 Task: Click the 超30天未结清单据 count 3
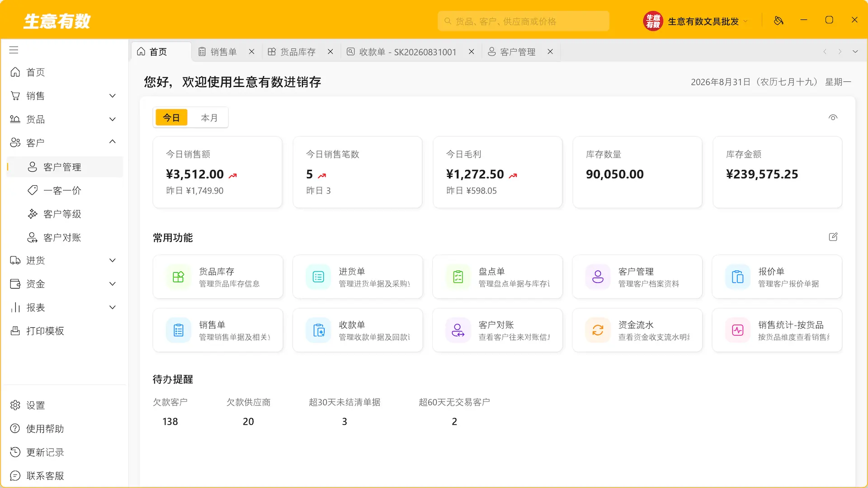(x=344, y=422)
